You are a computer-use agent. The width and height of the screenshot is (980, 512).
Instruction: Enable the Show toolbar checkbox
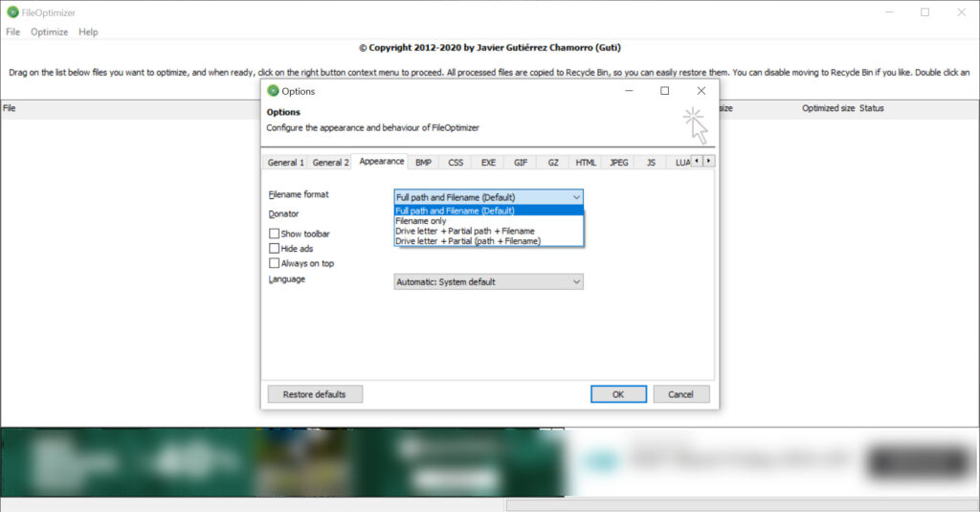[x=274, y=234]
